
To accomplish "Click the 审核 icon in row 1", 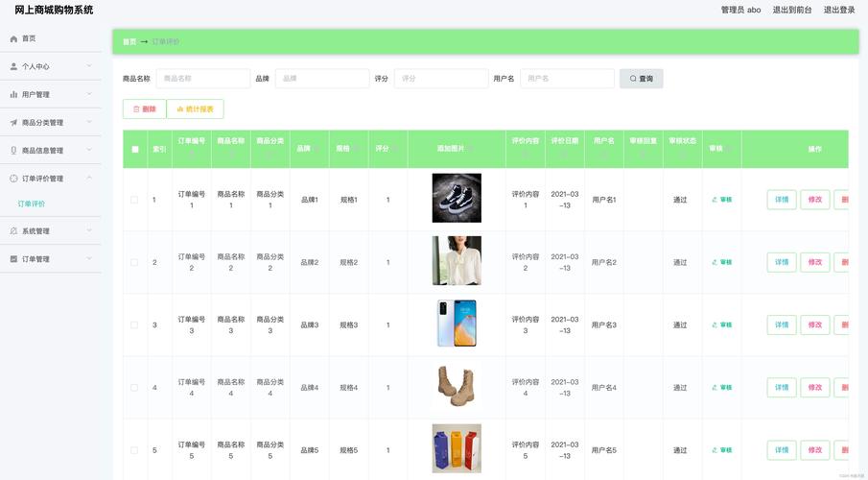I will pos(715,200).
